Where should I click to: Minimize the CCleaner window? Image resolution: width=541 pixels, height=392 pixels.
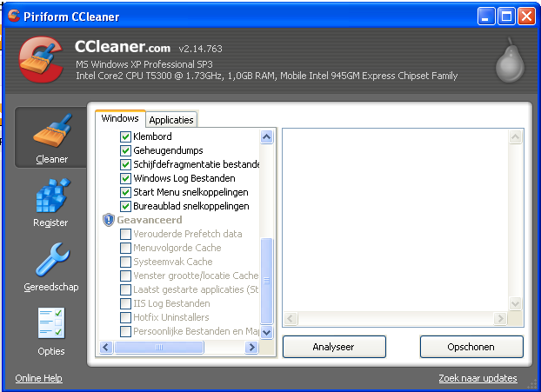(x=486, y=16)
